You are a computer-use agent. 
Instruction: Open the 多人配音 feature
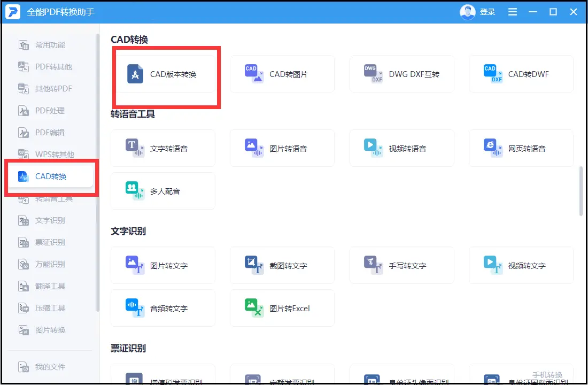tap(163, 191)
